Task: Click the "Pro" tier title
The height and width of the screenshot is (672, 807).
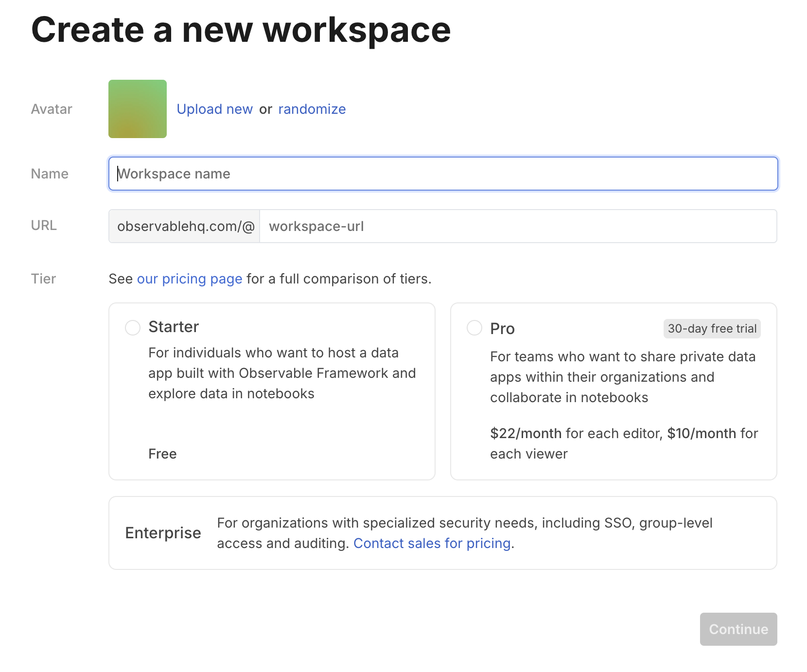Action: click(502, 328)
